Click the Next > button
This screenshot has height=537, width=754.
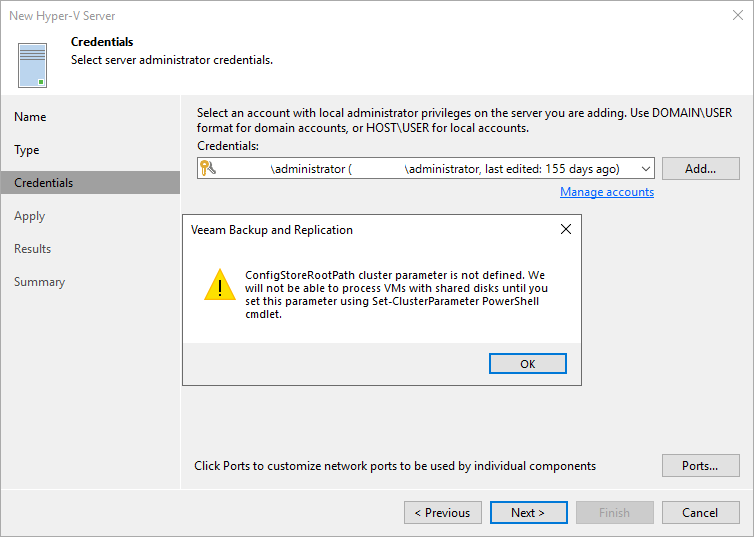coord(528,512)
